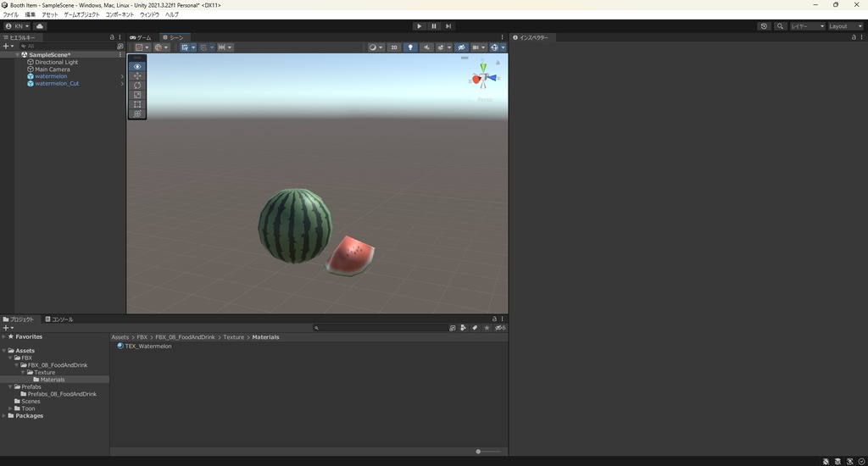Screen dimensions: 868x466
Task: Open the Layout dropdown
Action: tap(845, 26)
